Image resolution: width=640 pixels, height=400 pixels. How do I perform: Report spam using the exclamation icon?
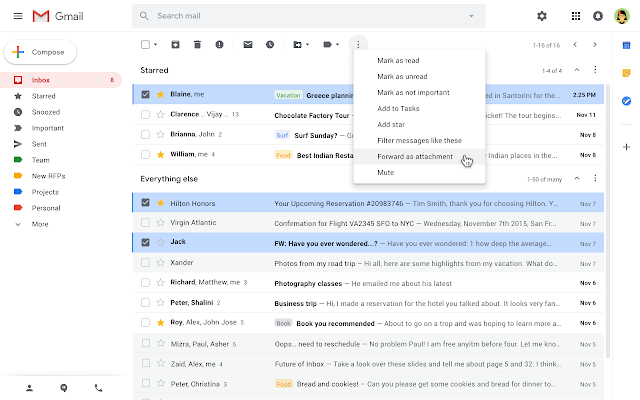tap(217, 44)
